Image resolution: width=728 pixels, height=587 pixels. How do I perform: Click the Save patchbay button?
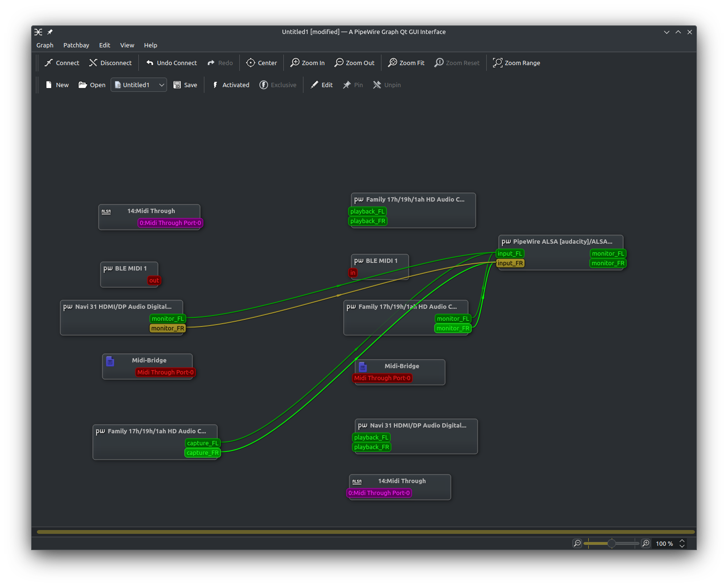pyautogui.click(x=185, y=85)
